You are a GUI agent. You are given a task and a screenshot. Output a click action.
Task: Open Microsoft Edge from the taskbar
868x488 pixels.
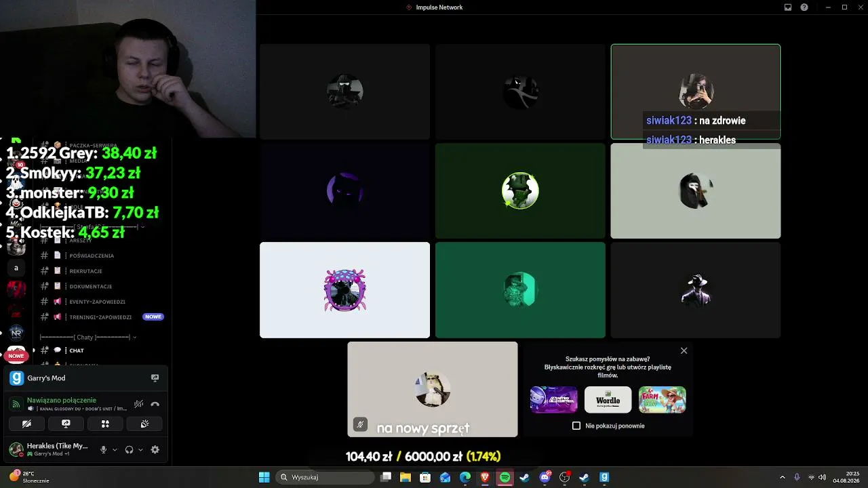[465, 477]
